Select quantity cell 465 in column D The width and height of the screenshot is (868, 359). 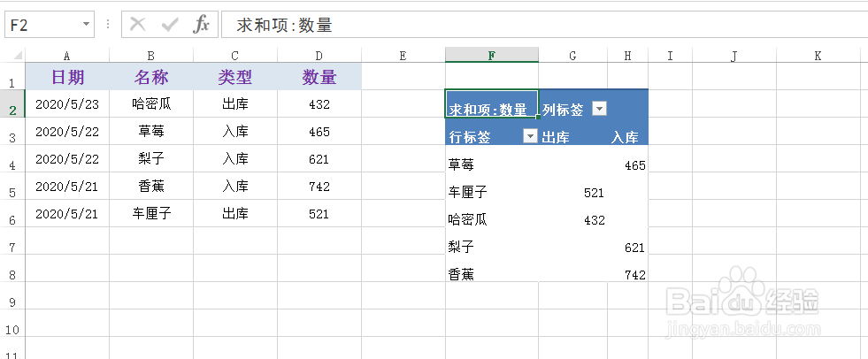319,132
